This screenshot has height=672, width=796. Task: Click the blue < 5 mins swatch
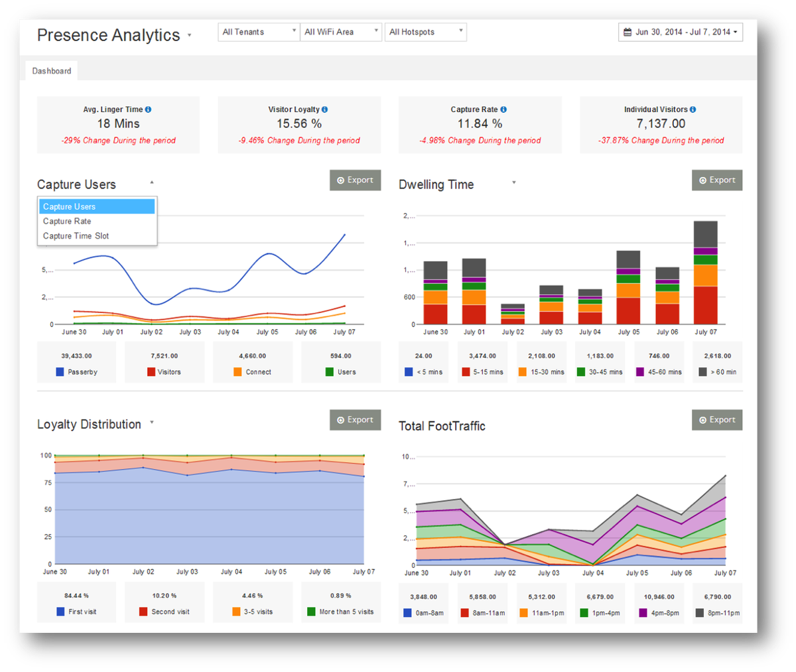click(409, 372)
